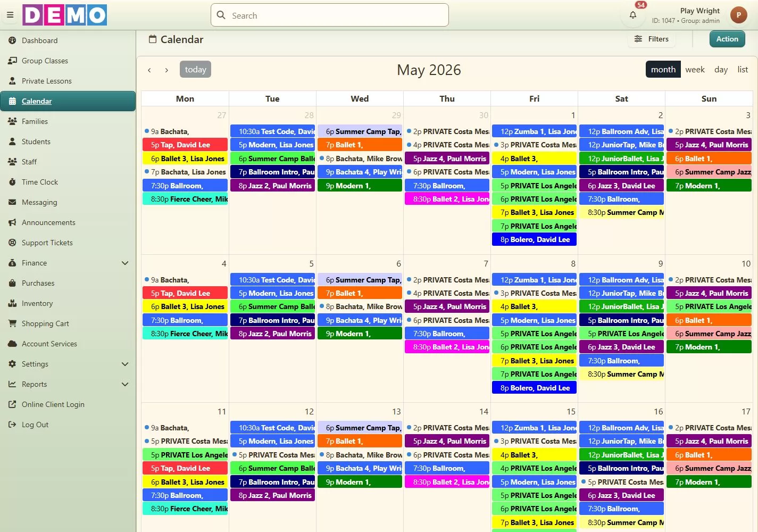Click the Account Services cloud icon
This screenshot has height=532, width=758.
[12, 344]
